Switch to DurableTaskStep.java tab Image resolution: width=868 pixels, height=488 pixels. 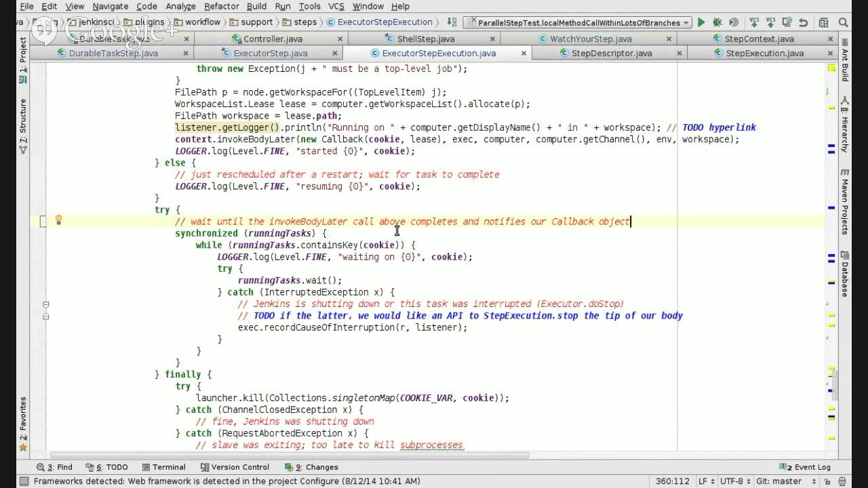[113, 53]
